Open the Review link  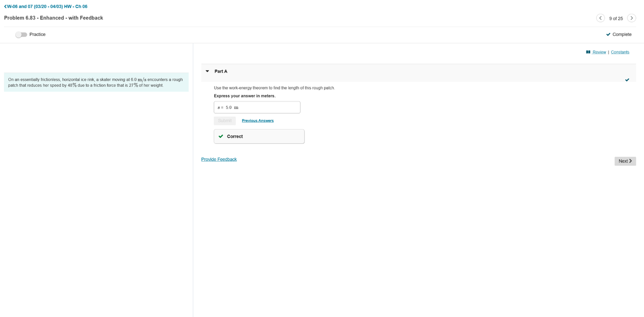(599, 52)
